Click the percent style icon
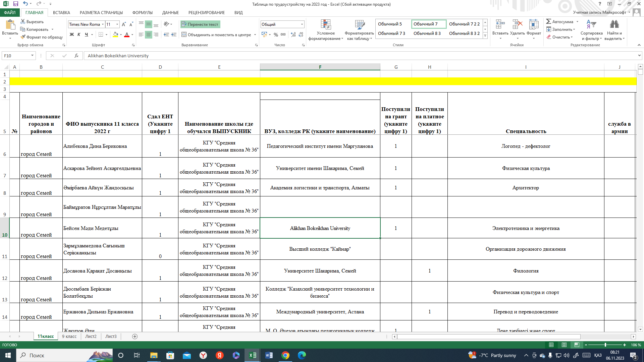The image size is (644, 362). [276, 35]
